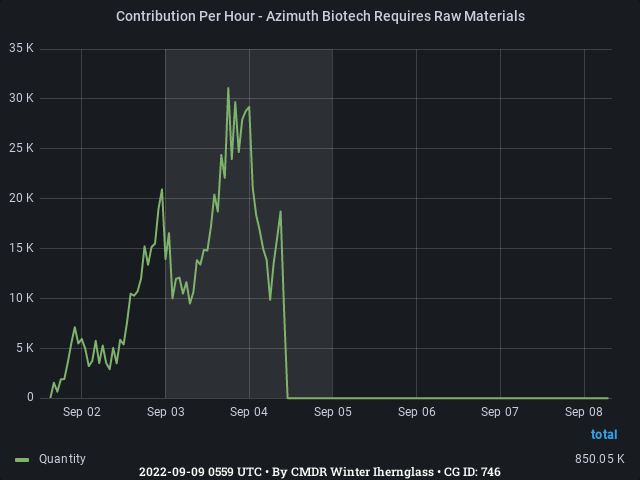Click the 850.05 K total value

pyautogui.click(x=600, y=459)
